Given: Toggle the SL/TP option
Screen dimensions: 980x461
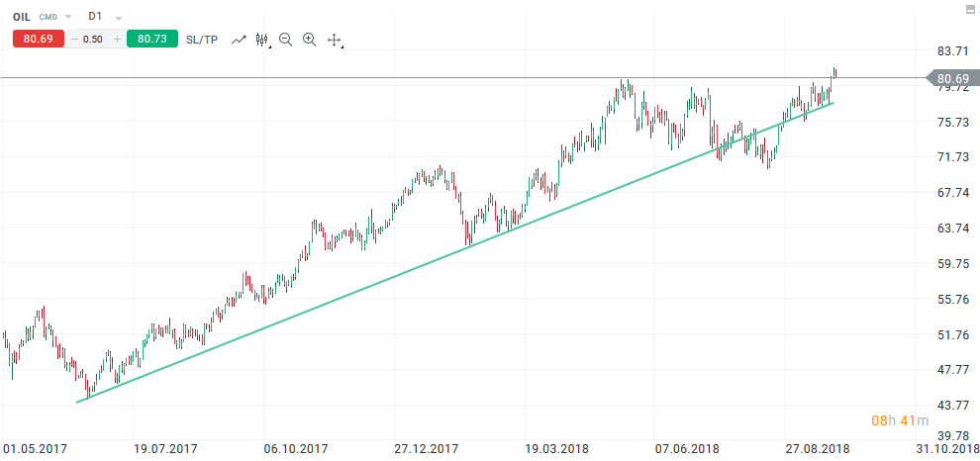Looking at the screenshot, I should point(202,40).
